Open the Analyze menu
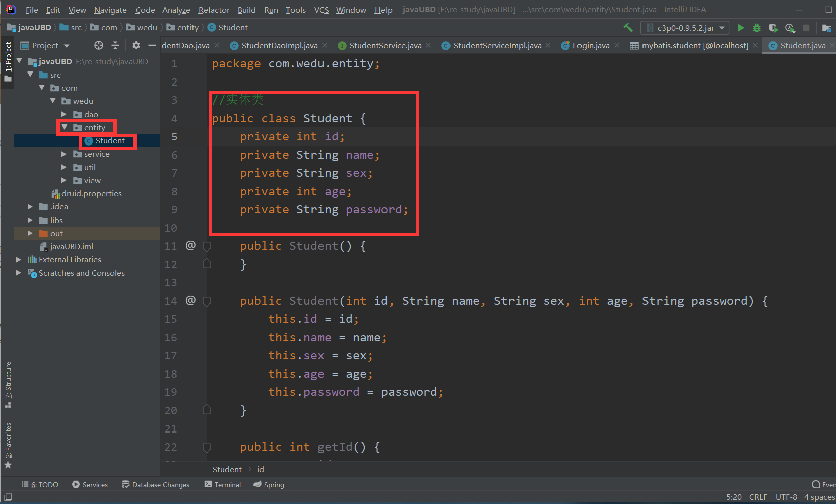This screenshot has height=504, width=836. pos(176,10)
